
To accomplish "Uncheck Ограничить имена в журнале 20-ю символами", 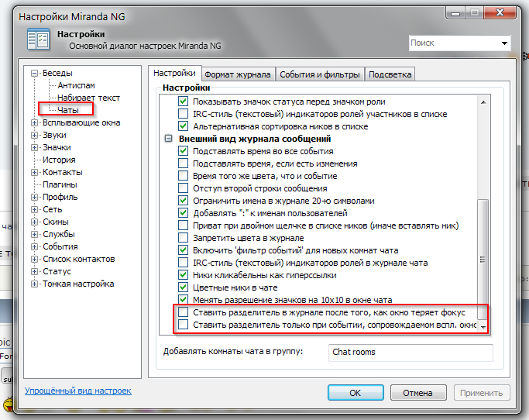I will [x=184, y=201].
